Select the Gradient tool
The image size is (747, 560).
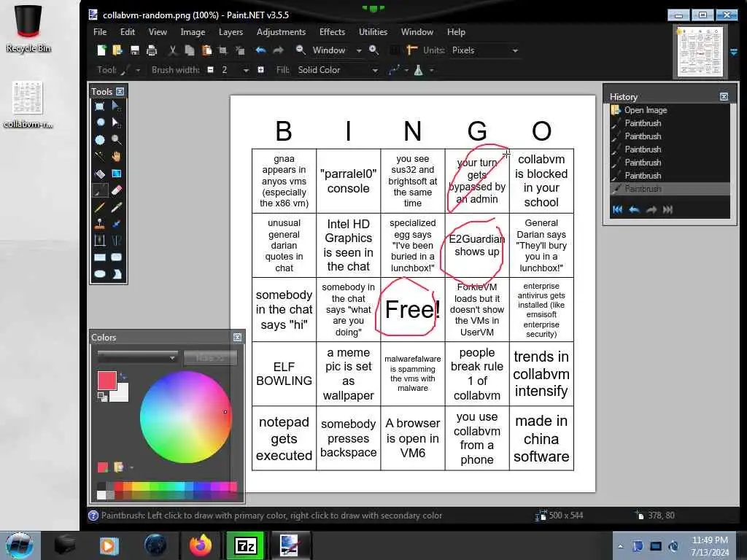click(x=116, y=174)
